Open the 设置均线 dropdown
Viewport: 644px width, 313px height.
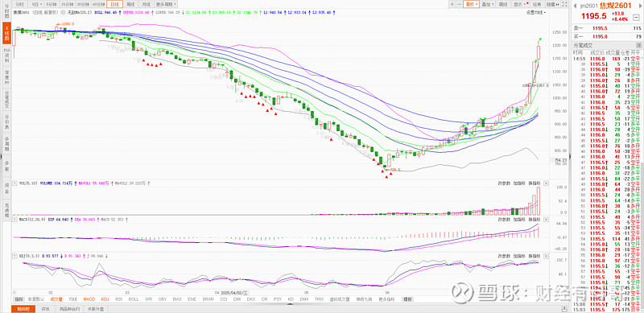(x=536, y=12)
